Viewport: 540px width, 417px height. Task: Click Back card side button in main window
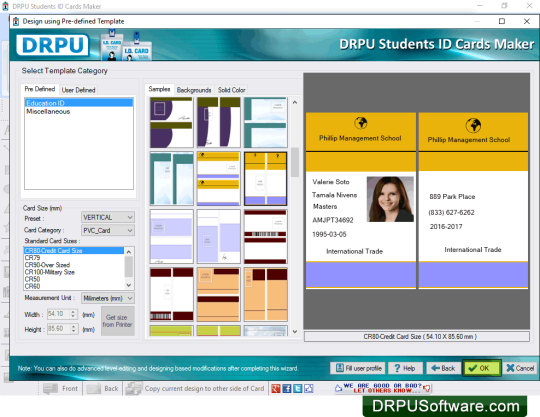tap(102, 388)
